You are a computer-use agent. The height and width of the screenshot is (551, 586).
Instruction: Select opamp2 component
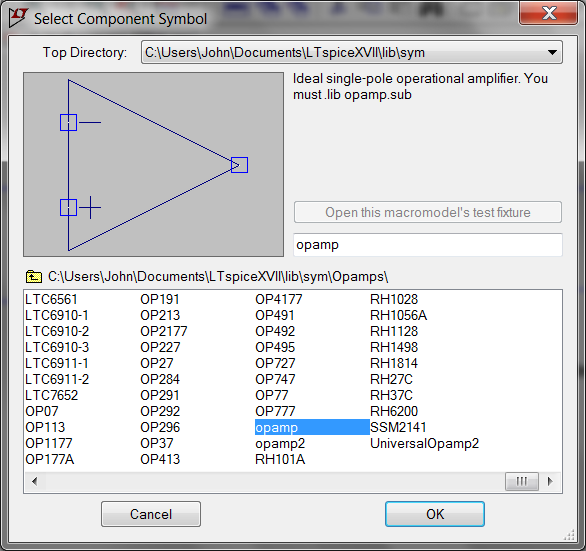click(280, 444)
